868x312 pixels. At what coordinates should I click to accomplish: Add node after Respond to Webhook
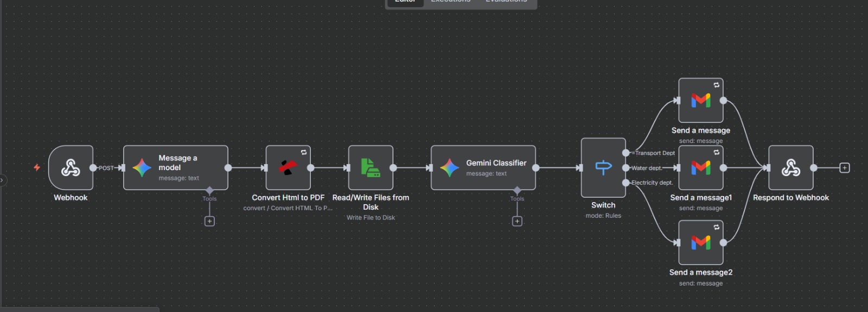coord(845,168)
